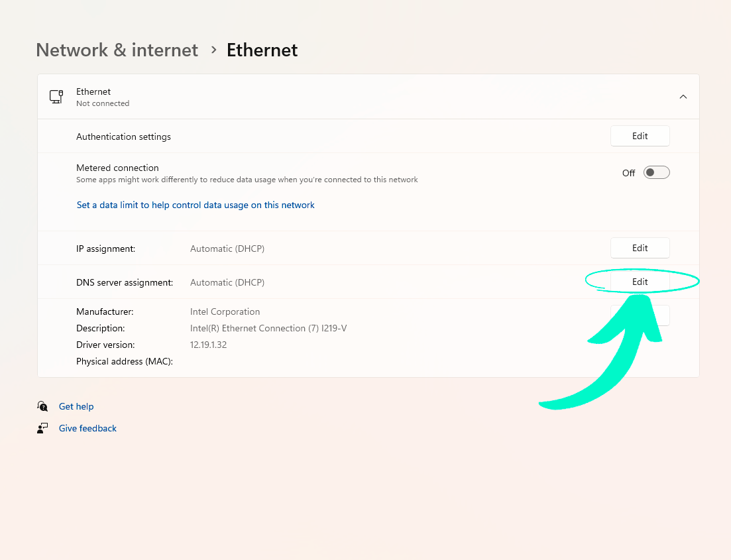Select the Ethernet breadcrumb title
Image resolution: width=731 pixels, height=560 pixels.
pos(262,50)
